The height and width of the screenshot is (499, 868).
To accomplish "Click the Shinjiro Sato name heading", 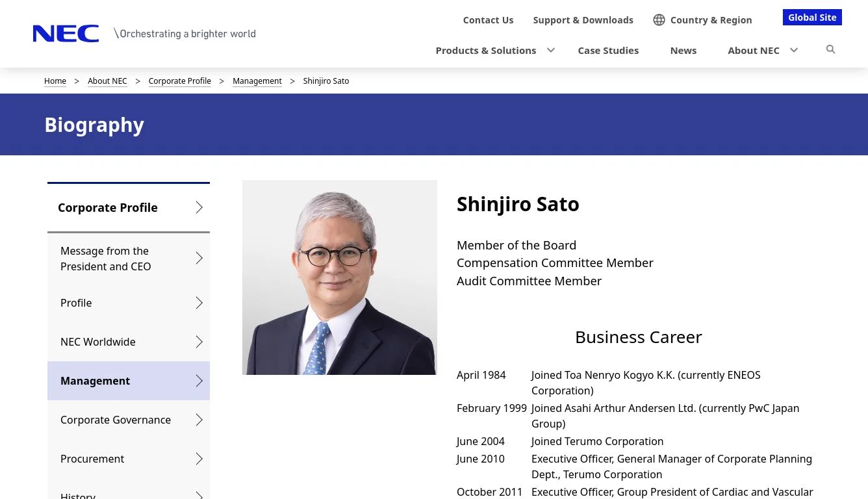I will point(518,204).
